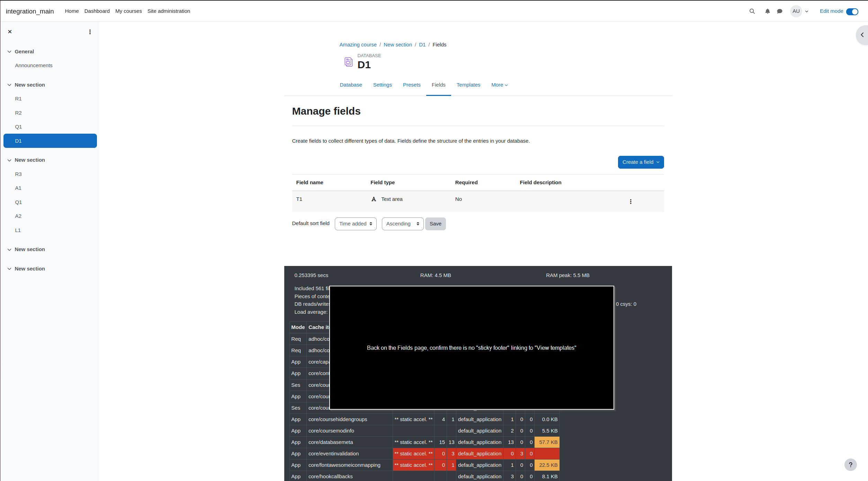Select D1 in course index

[50, 141]
